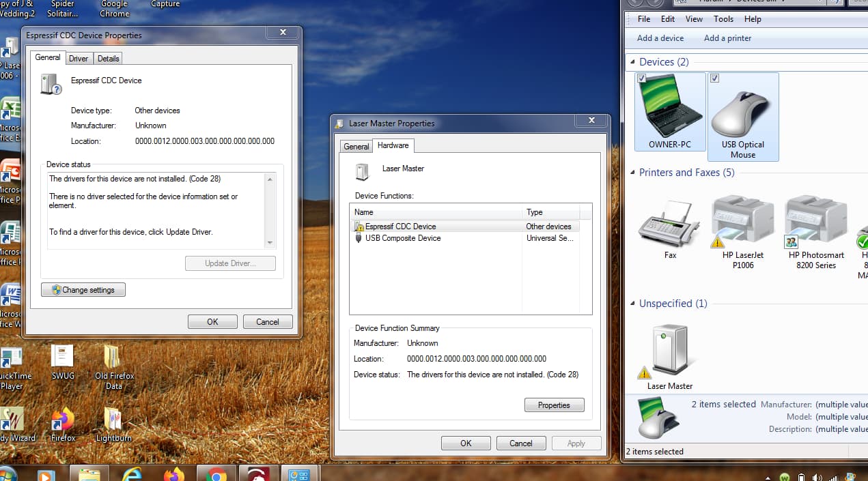Open Google Chrome from the taskbar

click(x=217, y=473)
